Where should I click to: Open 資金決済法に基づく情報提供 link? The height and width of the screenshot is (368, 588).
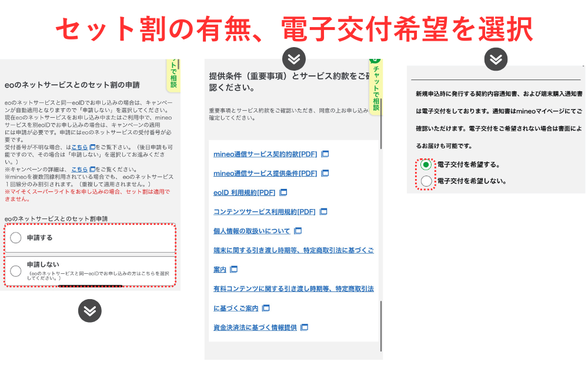255,327
